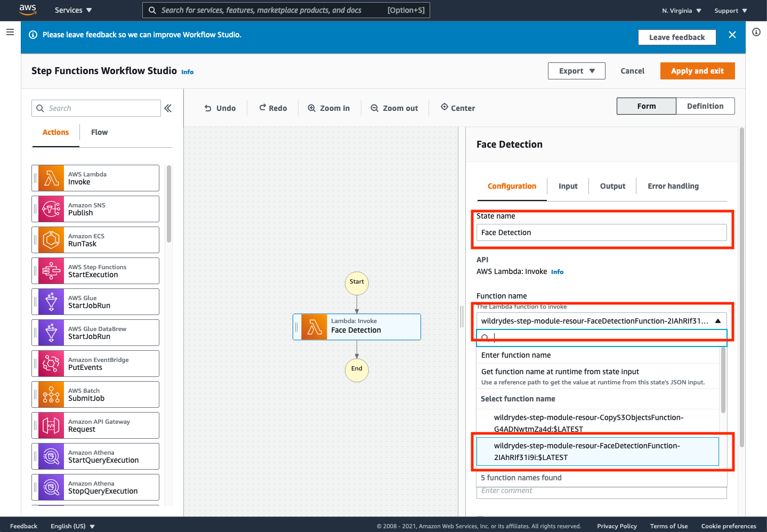Collapse the actions panel with double chevron

(x=168, y=108)
